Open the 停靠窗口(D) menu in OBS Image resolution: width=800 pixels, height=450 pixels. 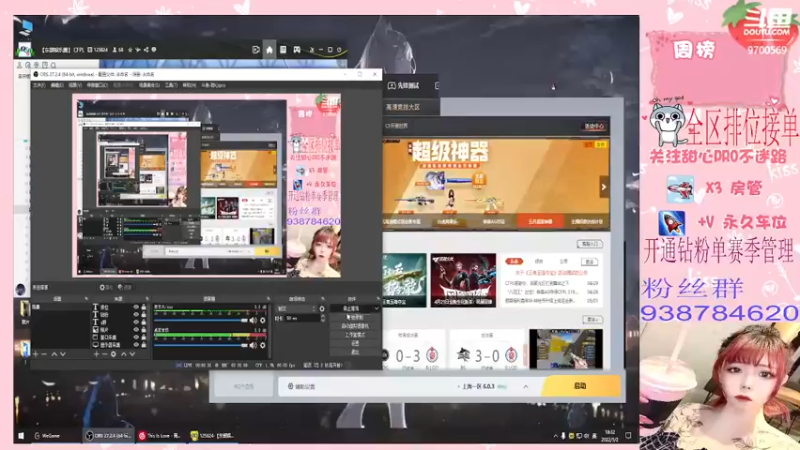(x=97, y=85)
